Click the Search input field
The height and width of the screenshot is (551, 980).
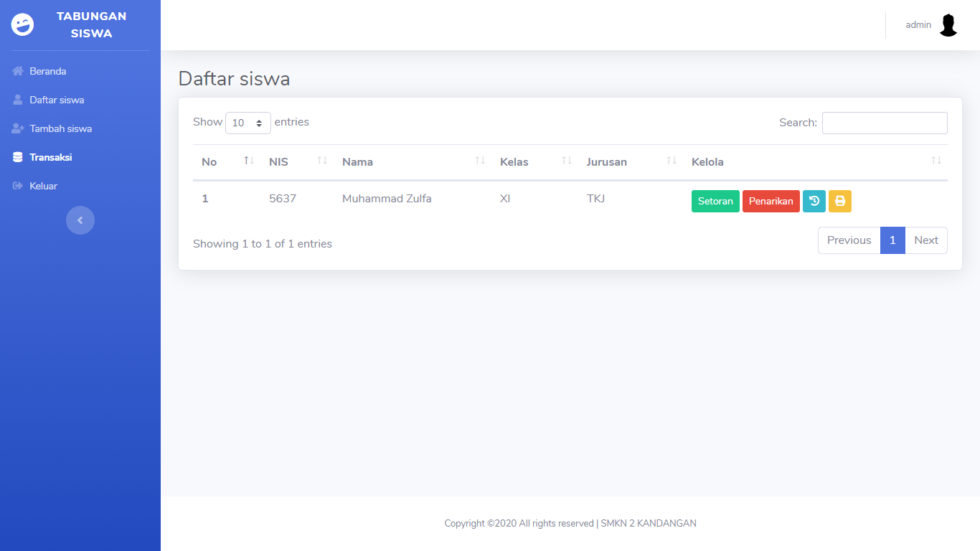point(885,123)
